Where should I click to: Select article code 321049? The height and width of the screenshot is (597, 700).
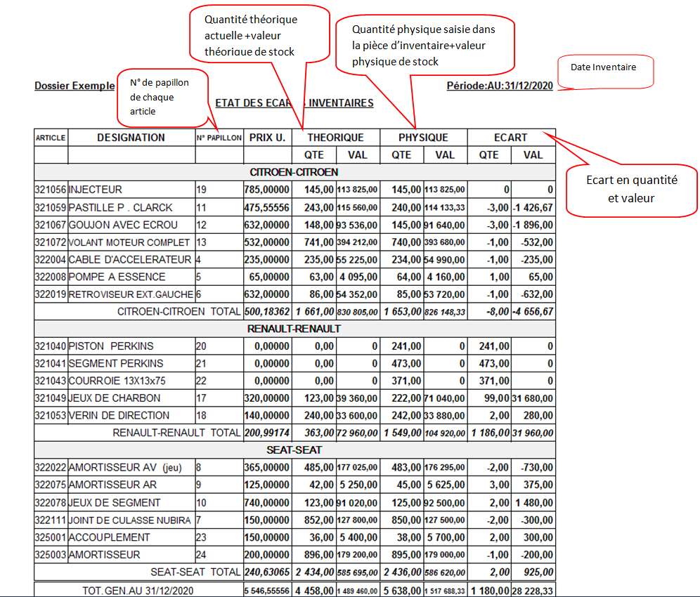tap(51, 398)
